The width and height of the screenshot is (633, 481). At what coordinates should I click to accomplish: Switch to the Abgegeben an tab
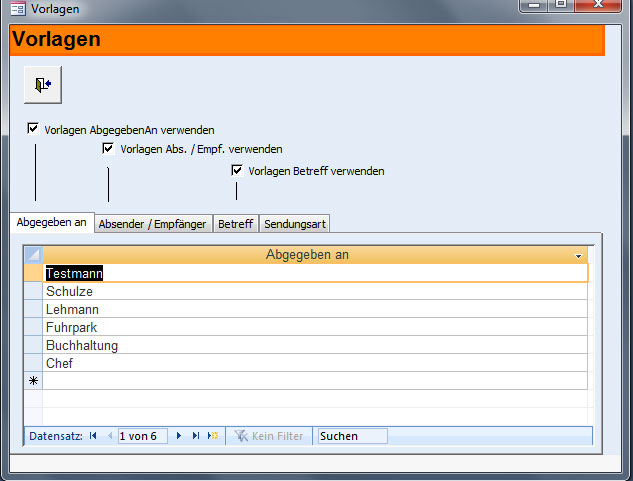click(x=52, y=222)
